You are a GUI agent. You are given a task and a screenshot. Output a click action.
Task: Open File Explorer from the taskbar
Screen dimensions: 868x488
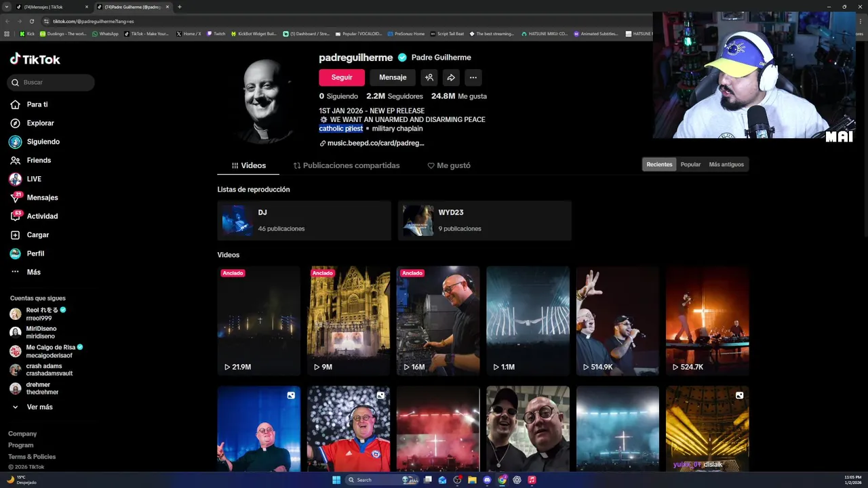point(472,480)
